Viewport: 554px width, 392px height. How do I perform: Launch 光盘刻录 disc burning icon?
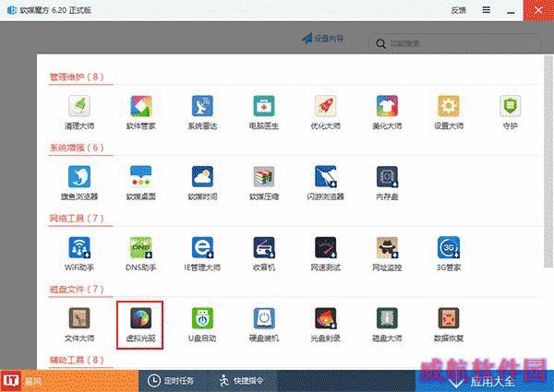tap(325, 318)
